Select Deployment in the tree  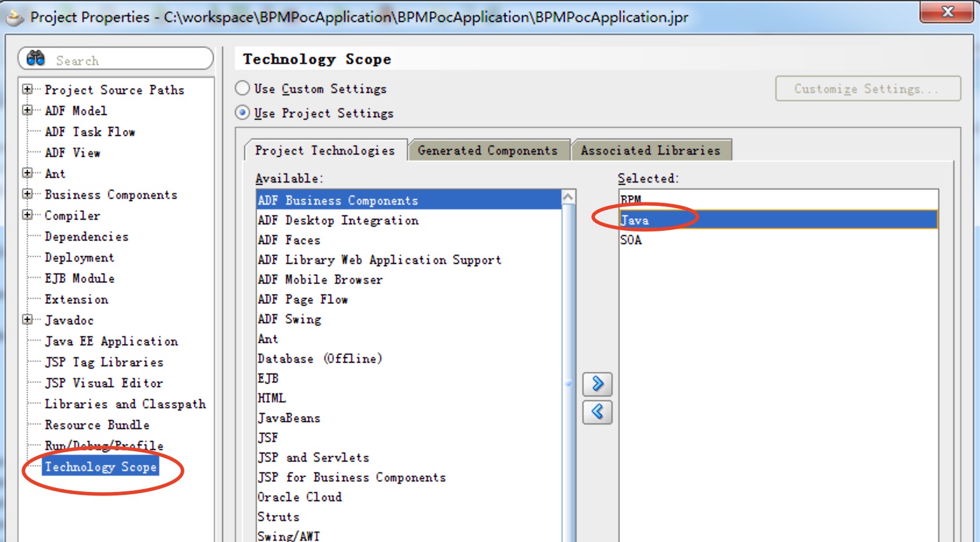pos(80,258)
